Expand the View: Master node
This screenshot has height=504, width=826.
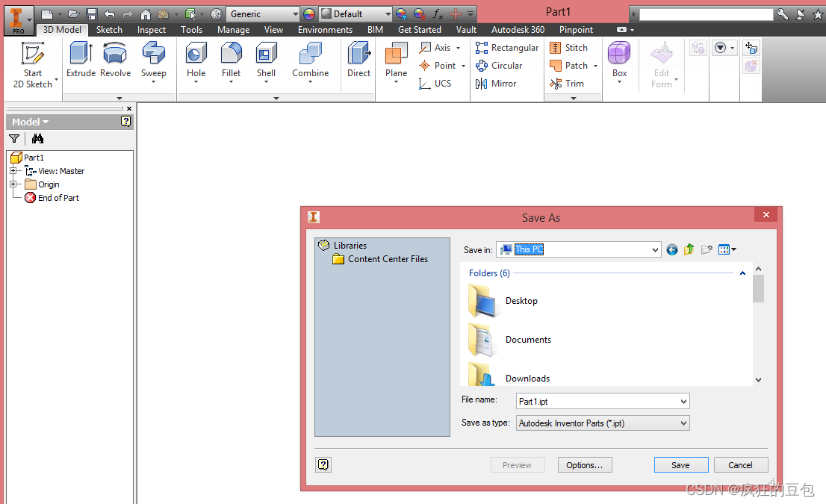[x=13, y=171]
